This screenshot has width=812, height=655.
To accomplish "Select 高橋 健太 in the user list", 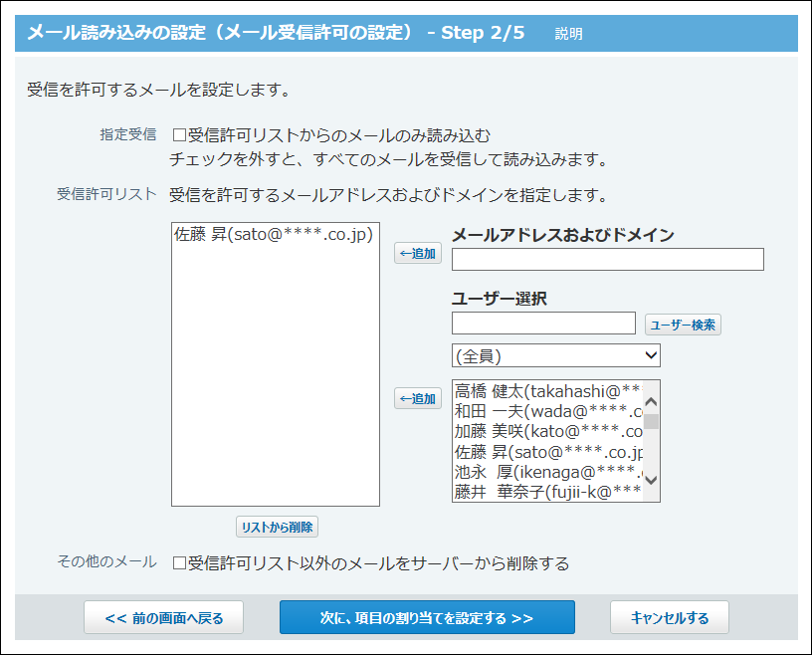I will tap(547, 392).
